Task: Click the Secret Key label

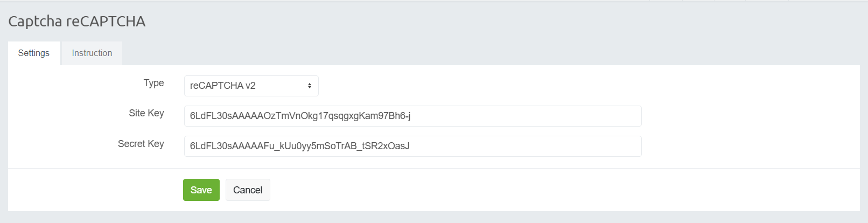Action: coord(141,144)
